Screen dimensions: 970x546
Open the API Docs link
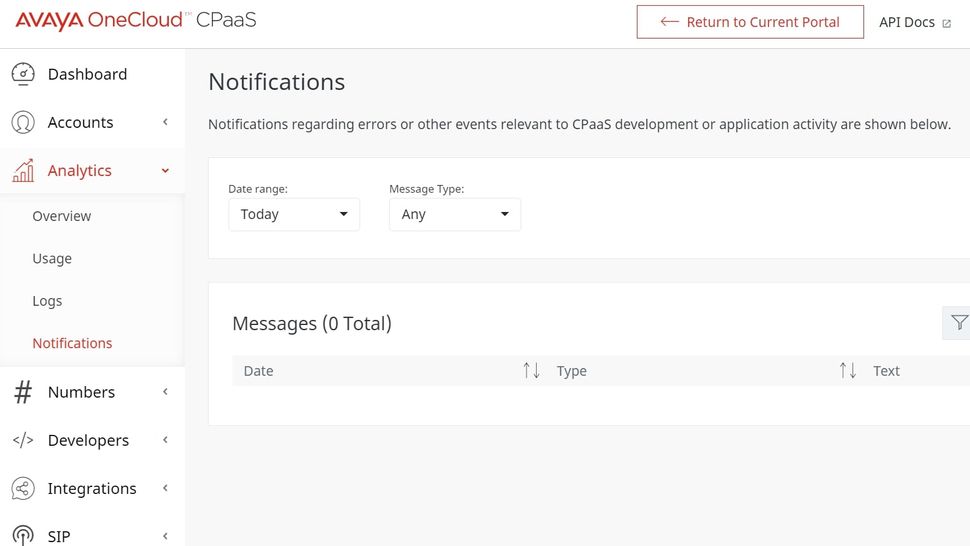(914, 22)
